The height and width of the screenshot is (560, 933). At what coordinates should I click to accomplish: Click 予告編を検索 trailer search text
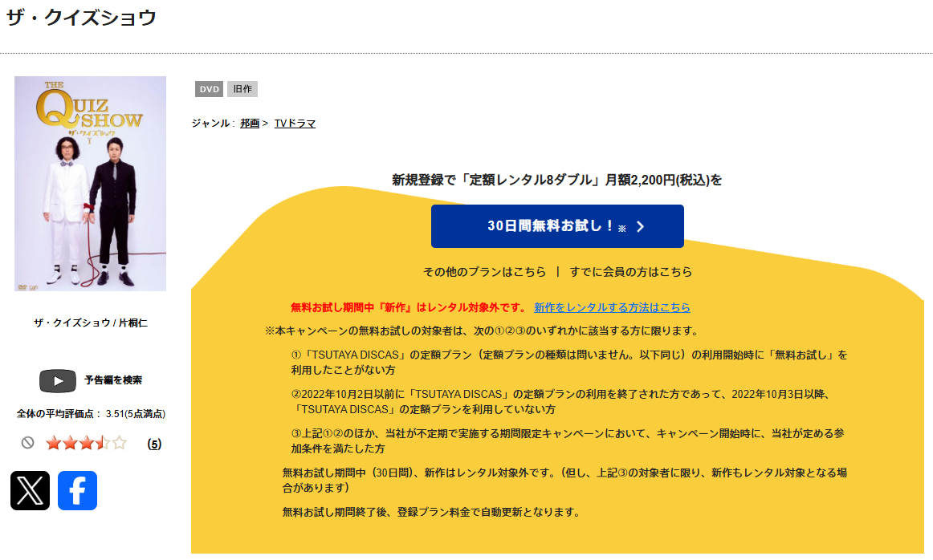click(x=113, y=379)
